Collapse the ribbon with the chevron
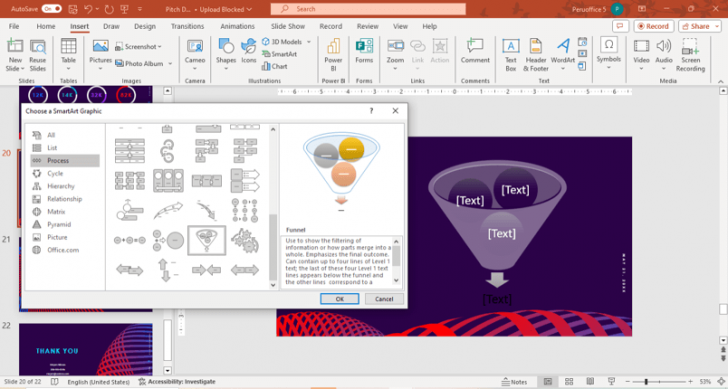The width and height of the screenshot is (728, 389). tap(721, 81)
